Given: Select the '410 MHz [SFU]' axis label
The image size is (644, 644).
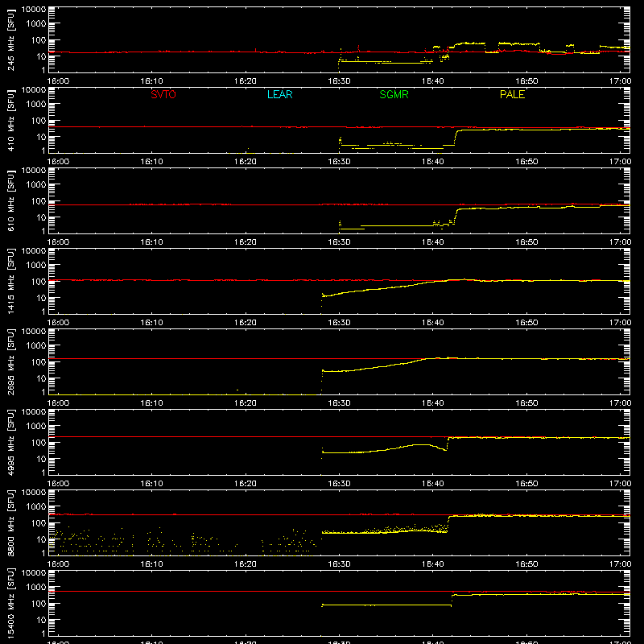Looking at the screenshot, I should click(x=10, y=121).
